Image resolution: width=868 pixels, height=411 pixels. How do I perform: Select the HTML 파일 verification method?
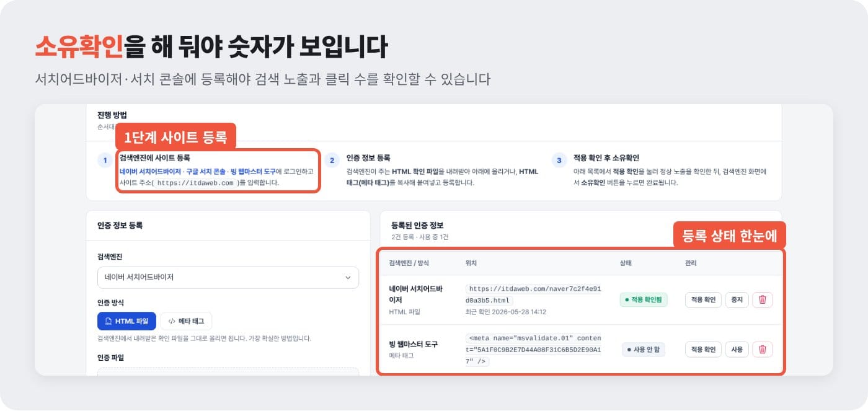(x=126, y=321)
